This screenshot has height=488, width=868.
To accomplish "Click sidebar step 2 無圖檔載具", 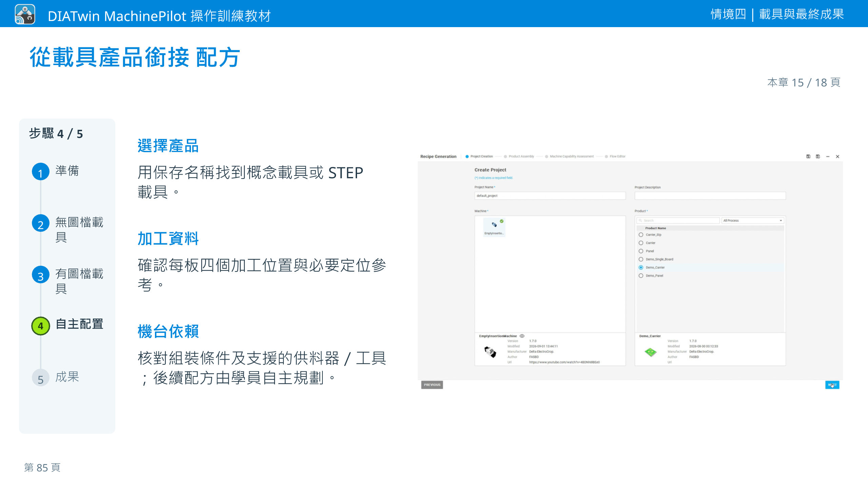I will point(68,229).
